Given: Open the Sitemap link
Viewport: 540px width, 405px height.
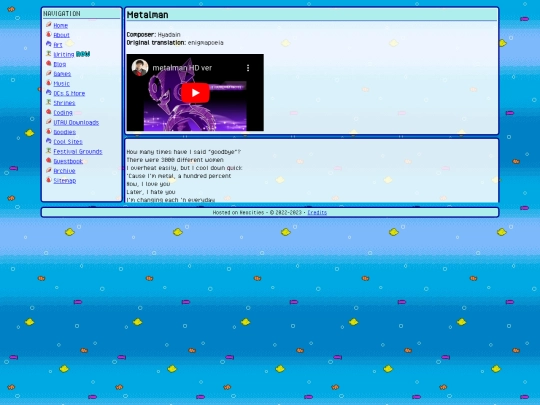Looking at the screenshot, I should tap(65, 180).
